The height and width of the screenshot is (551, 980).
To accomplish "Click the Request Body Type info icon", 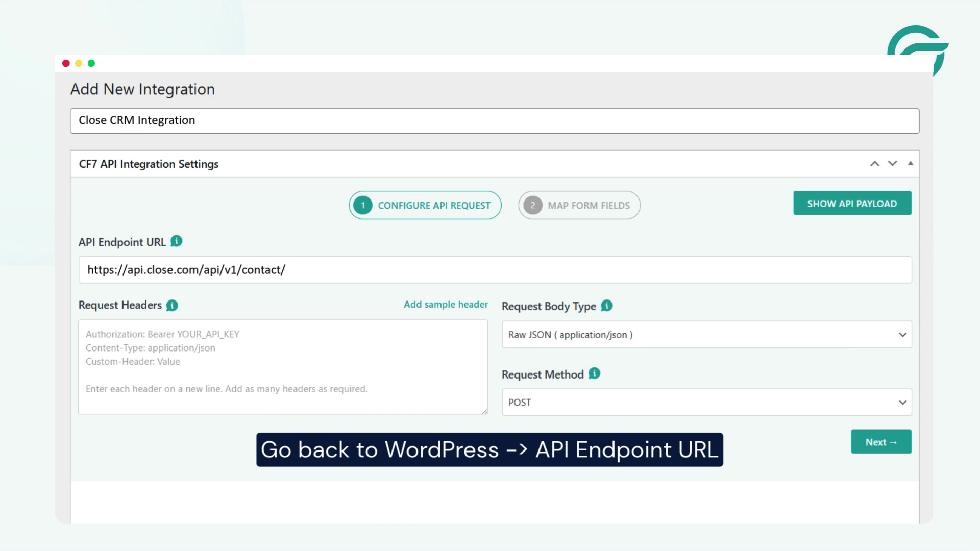I will [x=606, y=306].
